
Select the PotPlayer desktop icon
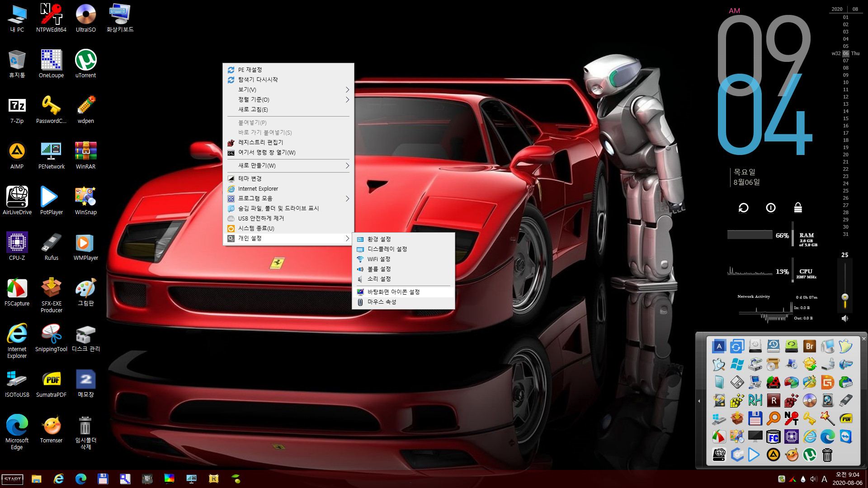tap(51, 201)
